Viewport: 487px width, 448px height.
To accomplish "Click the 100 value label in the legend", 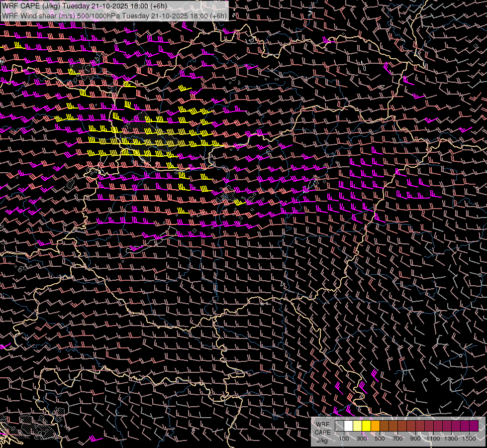I will click(344, 439).
